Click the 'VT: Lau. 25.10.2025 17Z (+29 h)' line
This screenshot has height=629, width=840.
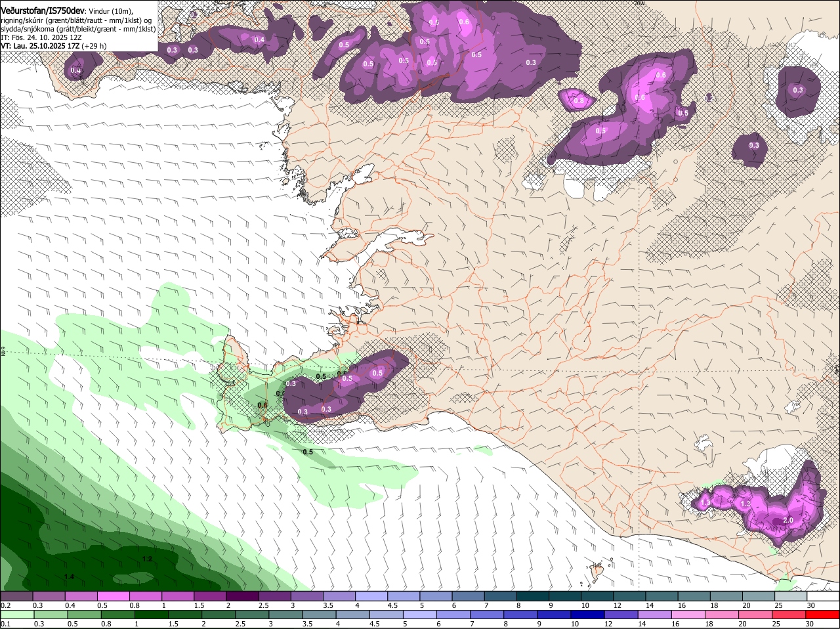pos(53,46)
